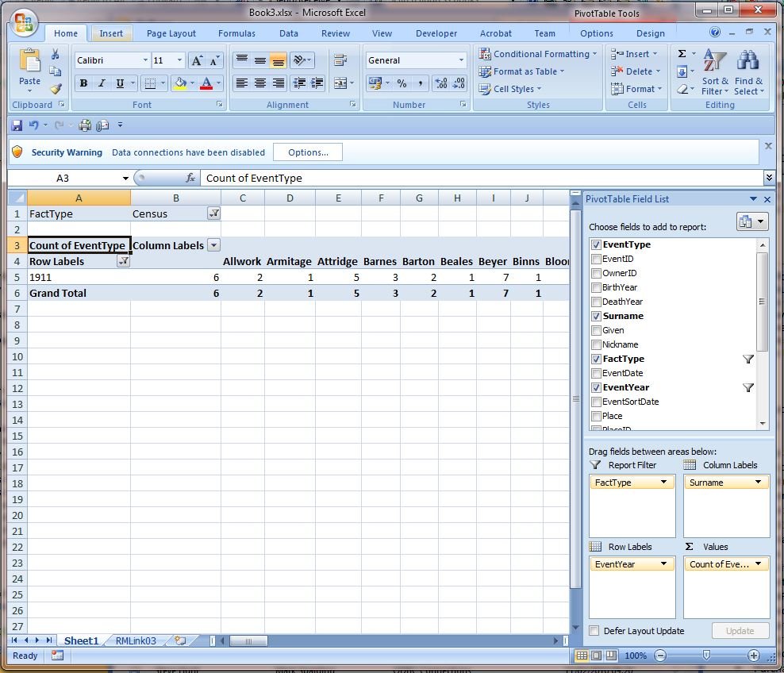Click the Quick Print icon
The width and height of the screenshot is (784, 673).
click(85, 125)
